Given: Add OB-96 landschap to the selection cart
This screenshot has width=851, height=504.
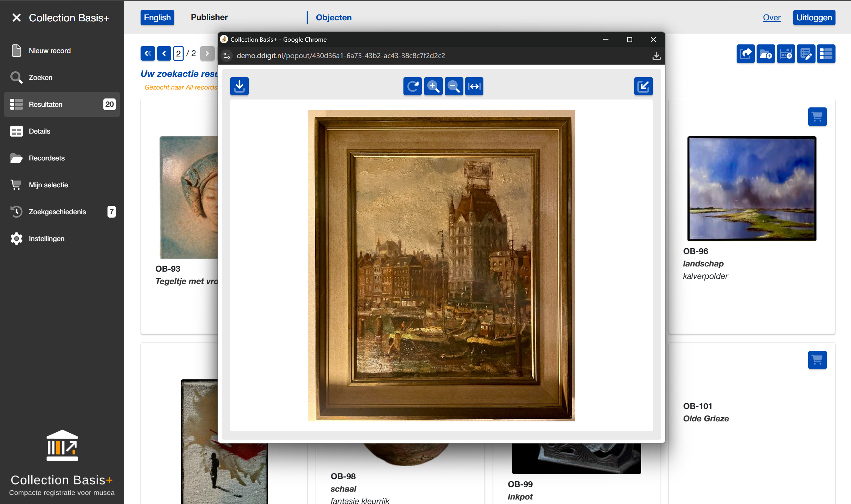Looking at the screenshot, I should pyautogui.click(x=817, y=117).
